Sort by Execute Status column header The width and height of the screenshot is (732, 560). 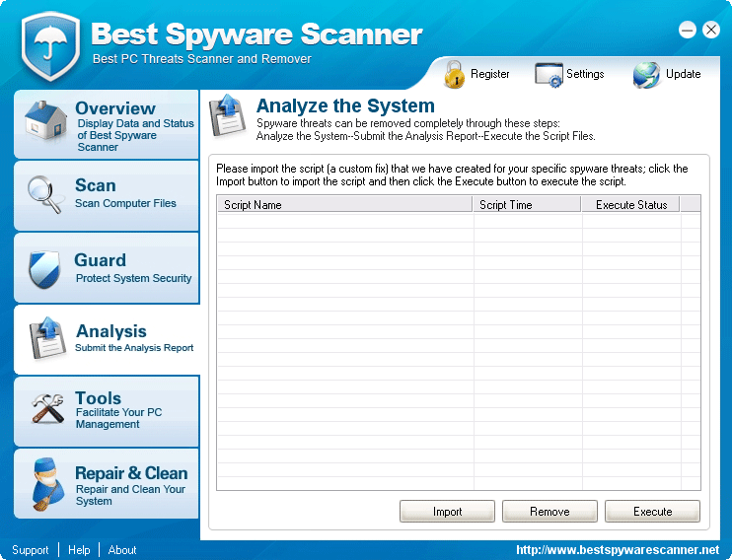pyautogui.click(x=631, y=204)
